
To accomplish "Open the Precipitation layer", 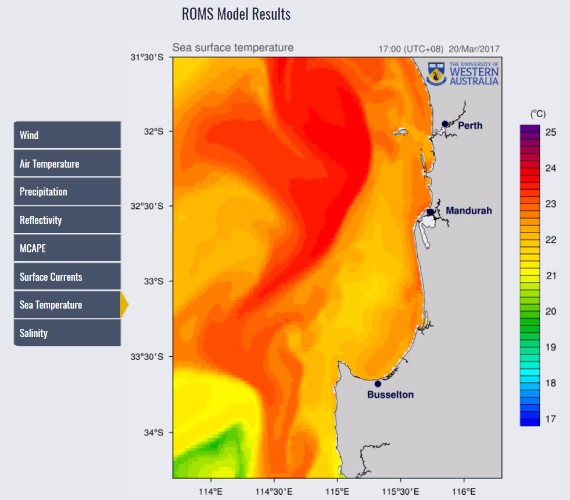I will click(x=67, y=192).
